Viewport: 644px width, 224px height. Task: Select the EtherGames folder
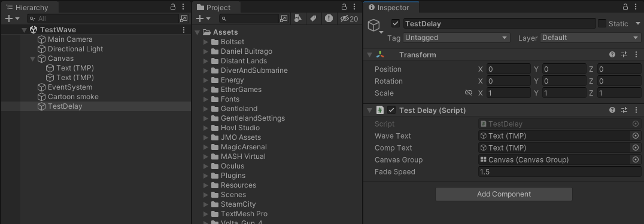[x=236, y=90]
